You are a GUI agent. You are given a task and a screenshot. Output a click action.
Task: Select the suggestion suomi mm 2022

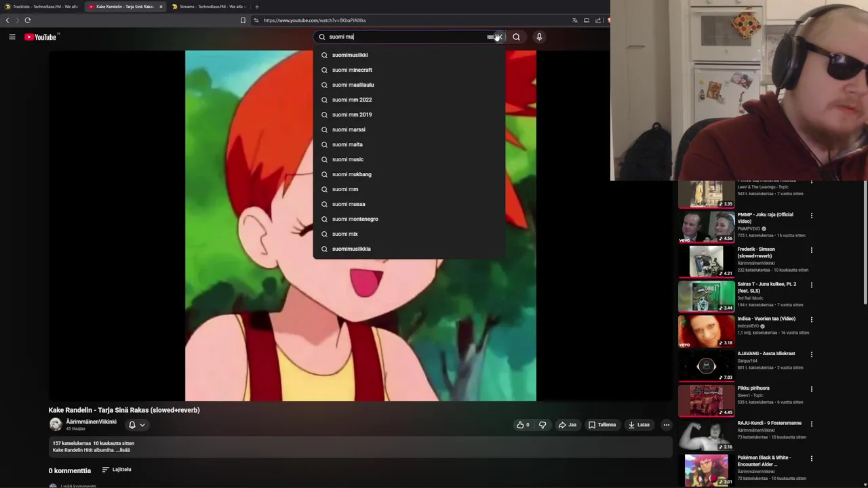click(x=409, y=100)
